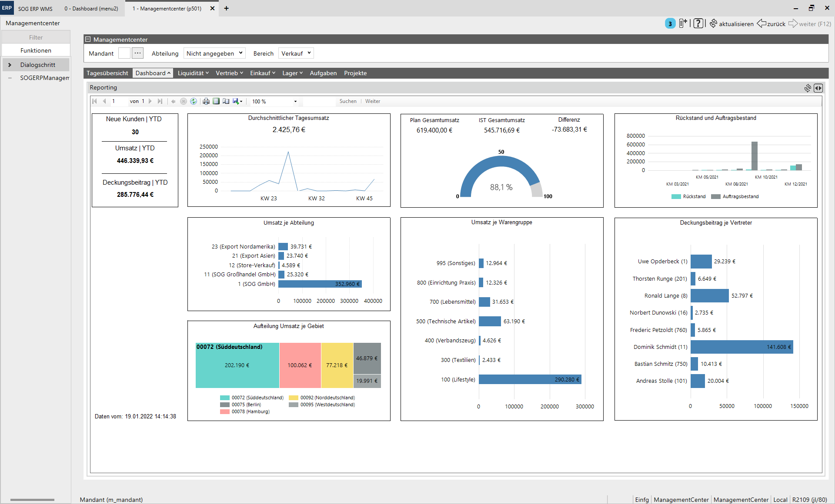Expand the Dialogschritt tree node arrow

pos(10,65)
